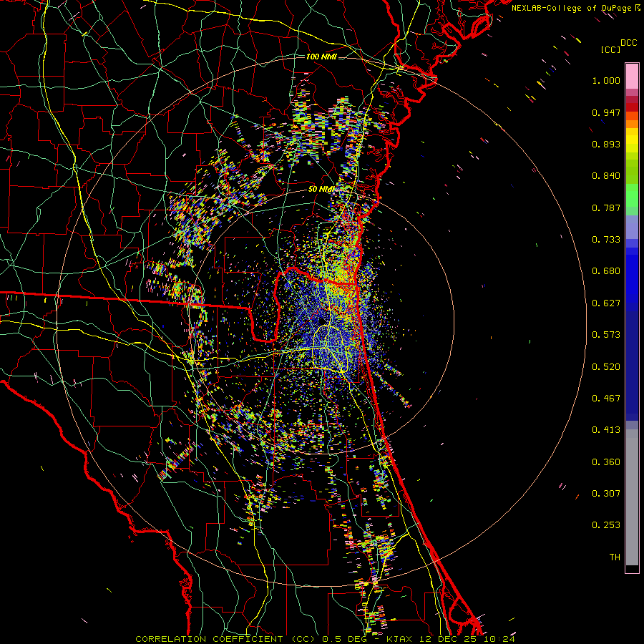
Task: Click the KJAX radar site center point
Action: [x=321, y=321]
